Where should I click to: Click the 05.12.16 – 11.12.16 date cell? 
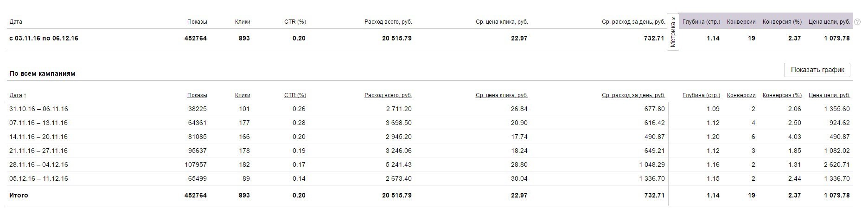click(x=38, y=178)
